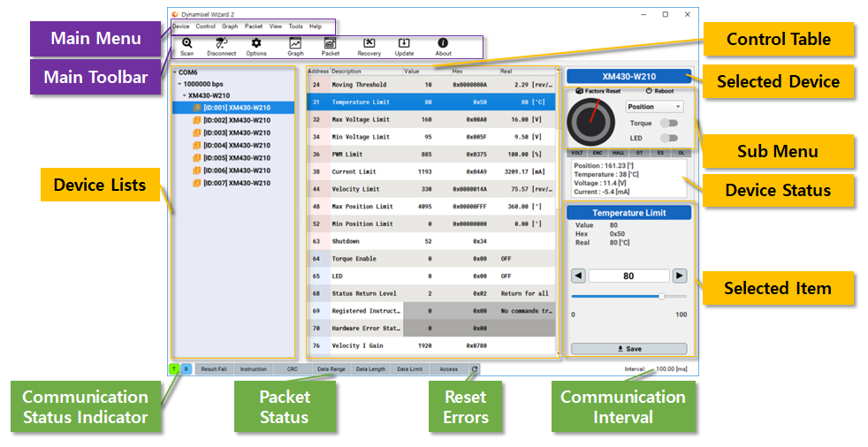Select device icon for ID:007 XM430-W210
Image resolution: width=868 pixels, height=447 pixels.
coord(196,183)
